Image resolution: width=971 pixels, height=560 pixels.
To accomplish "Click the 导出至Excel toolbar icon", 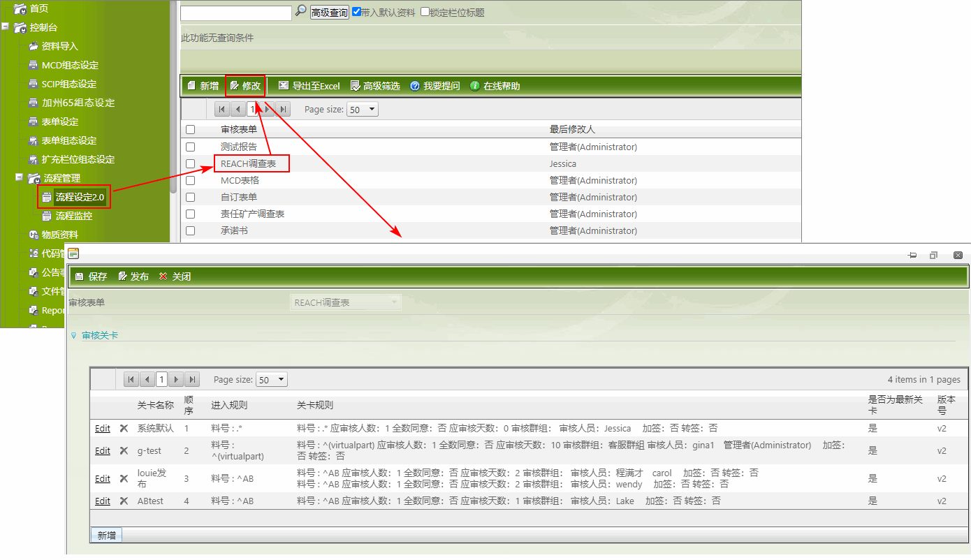I will pyautogui.click(x=283, y=86).
